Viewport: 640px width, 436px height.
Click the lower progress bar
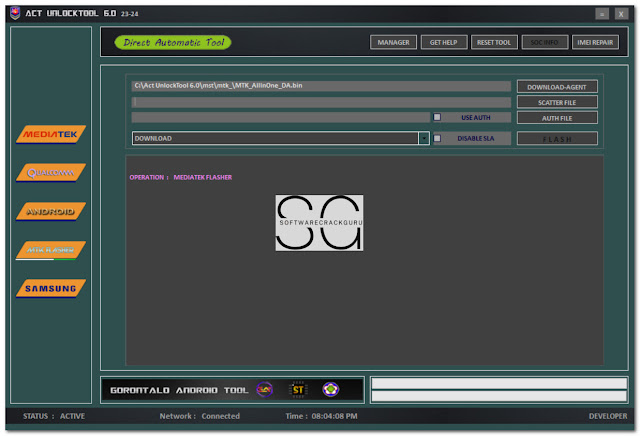tap(499, 396)
